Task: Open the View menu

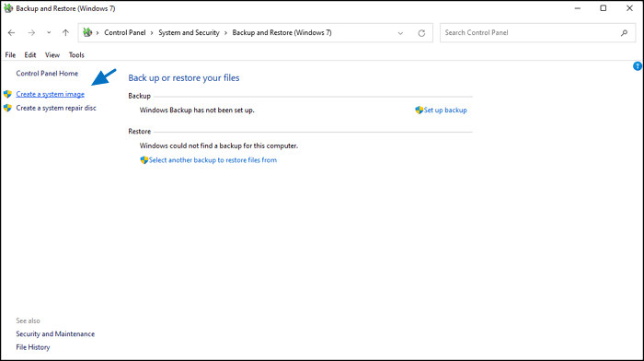Action: [x=52, y=54]
